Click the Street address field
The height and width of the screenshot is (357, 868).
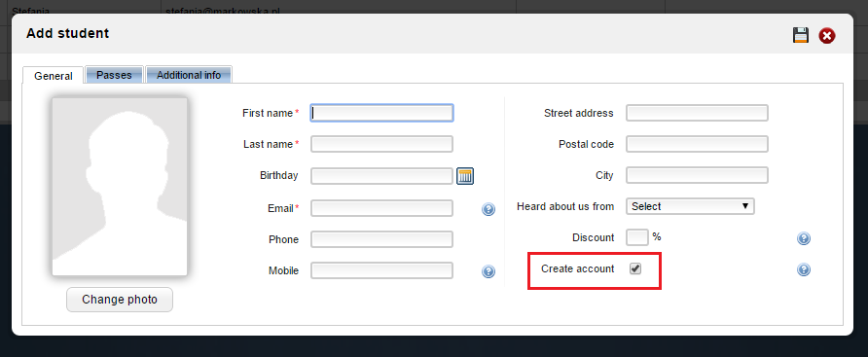click(697, 113)
